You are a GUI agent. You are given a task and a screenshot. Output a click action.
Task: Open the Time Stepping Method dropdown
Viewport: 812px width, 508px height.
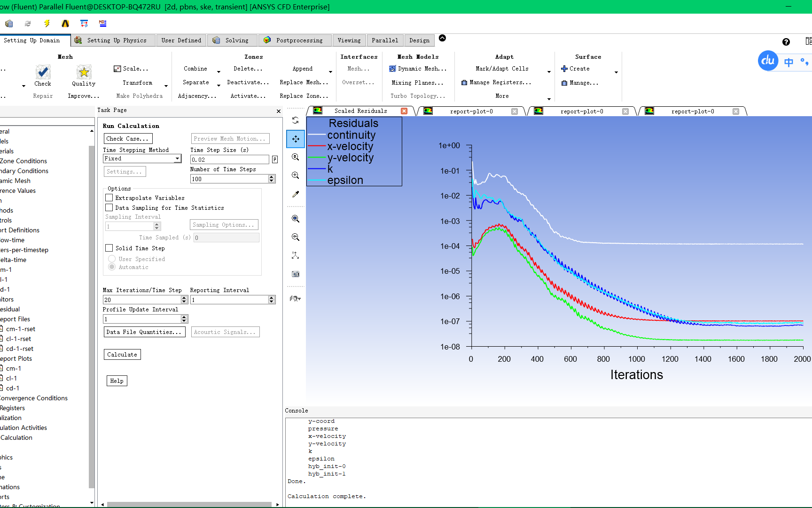click(x=177, y=159)
